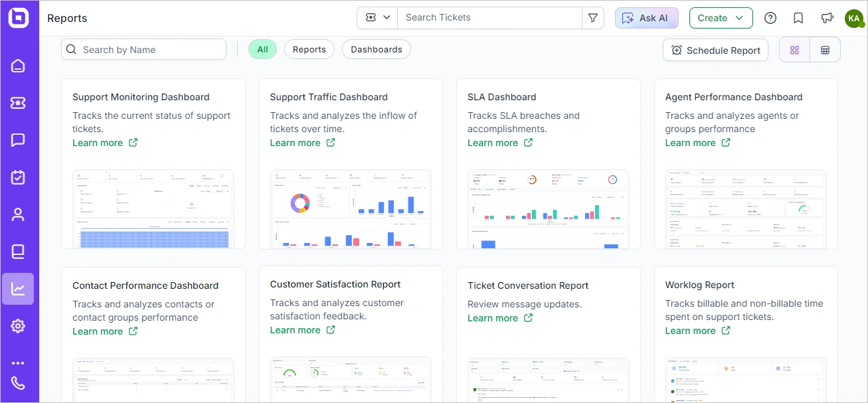Click Learn more under Customer Satisfaction Report
Viewport: 868px width, 403px height.
pyautogui.click(x=295, y=330)
